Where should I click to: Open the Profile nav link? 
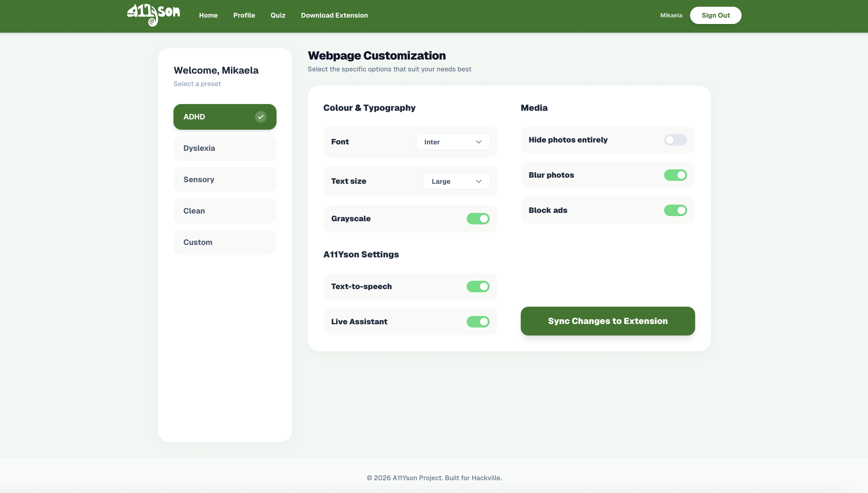pyautogui.click(x=244, y=15)
